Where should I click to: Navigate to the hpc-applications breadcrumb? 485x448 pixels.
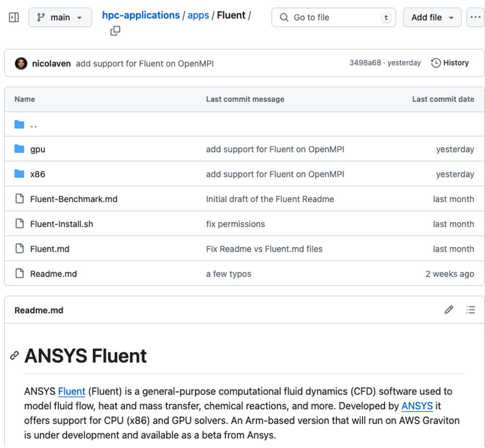[x=140, y=15]
